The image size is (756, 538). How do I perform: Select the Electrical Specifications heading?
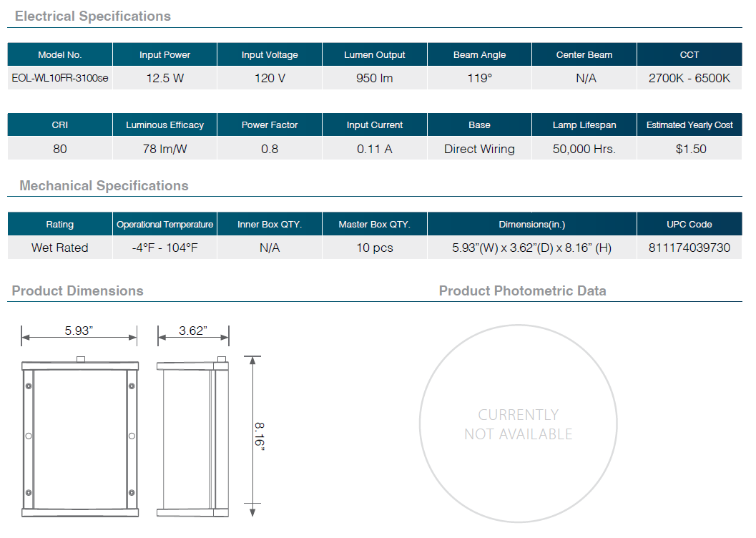pyautogui.click(x=93, y=16)
